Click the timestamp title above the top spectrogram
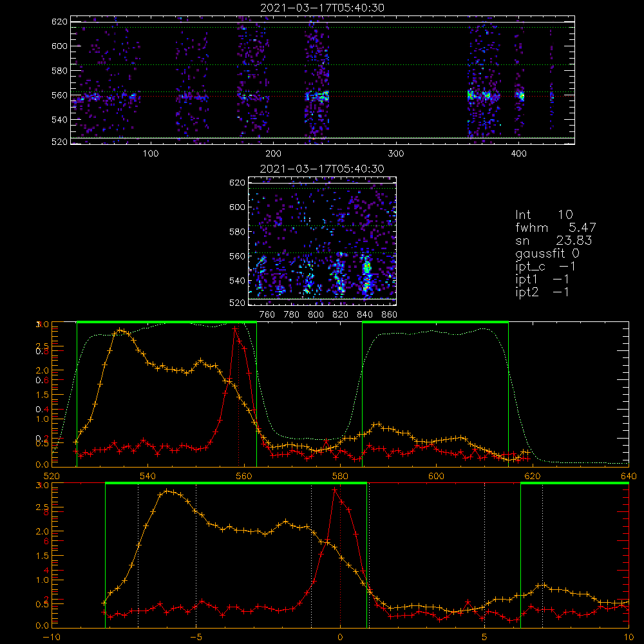 coord(322,8)
